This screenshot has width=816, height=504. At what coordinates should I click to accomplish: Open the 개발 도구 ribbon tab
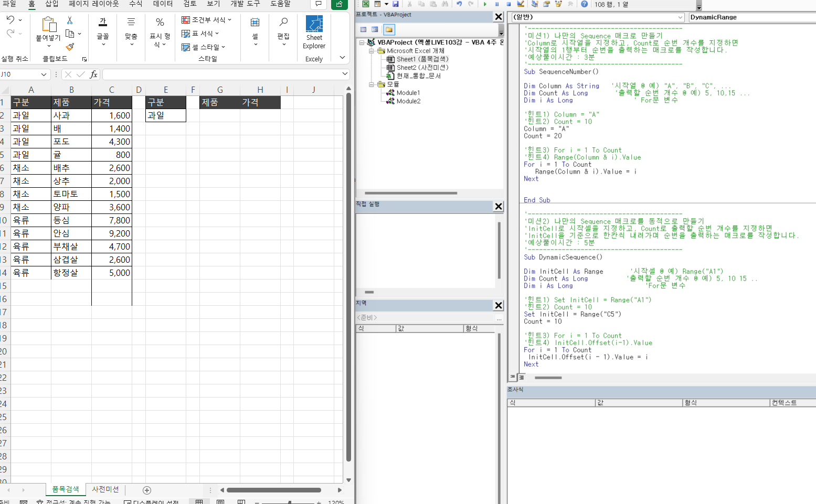[x=245, y=4]
